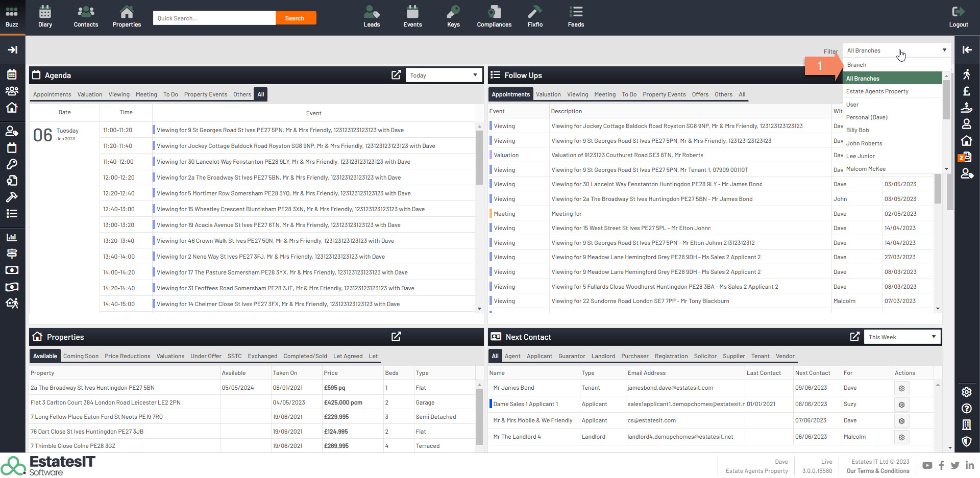Image resolution: width=980 pixels, height=478 pixels.
Task: Open Leads from the top toolbar
Action: tap(371, 17)
